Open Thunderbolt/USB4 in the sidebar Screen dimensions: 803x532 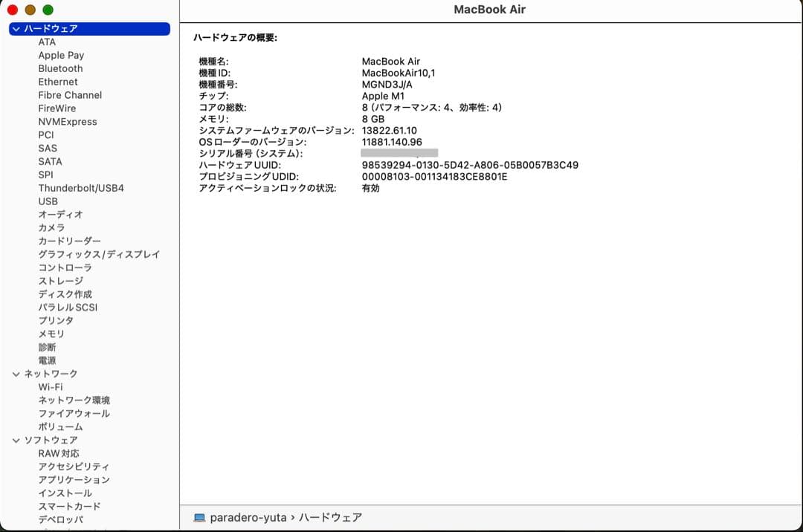point(81,188)
